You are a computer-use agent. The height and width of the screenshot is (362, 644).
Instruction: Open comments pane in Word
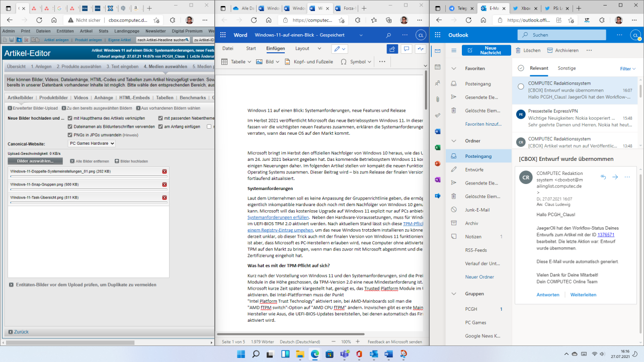406,49
